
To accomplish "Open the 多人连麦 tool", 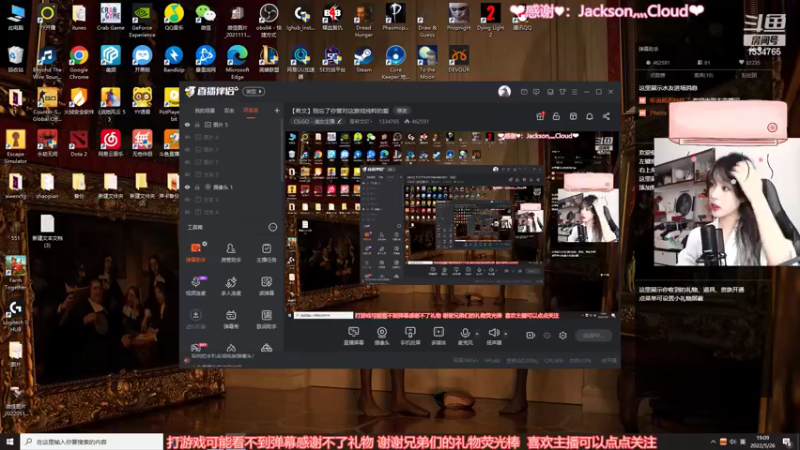I will (231, 286).
